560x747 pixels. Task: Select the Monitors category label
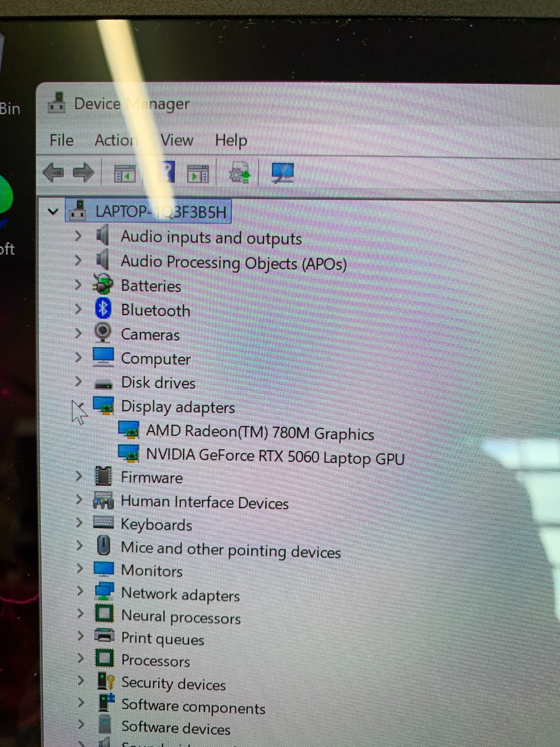(152, 571)
